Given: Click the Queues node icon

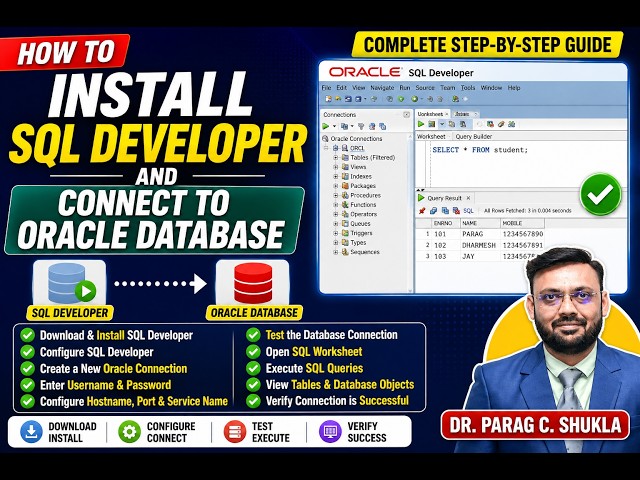Looking at the screenshot, I should [345, 224].
